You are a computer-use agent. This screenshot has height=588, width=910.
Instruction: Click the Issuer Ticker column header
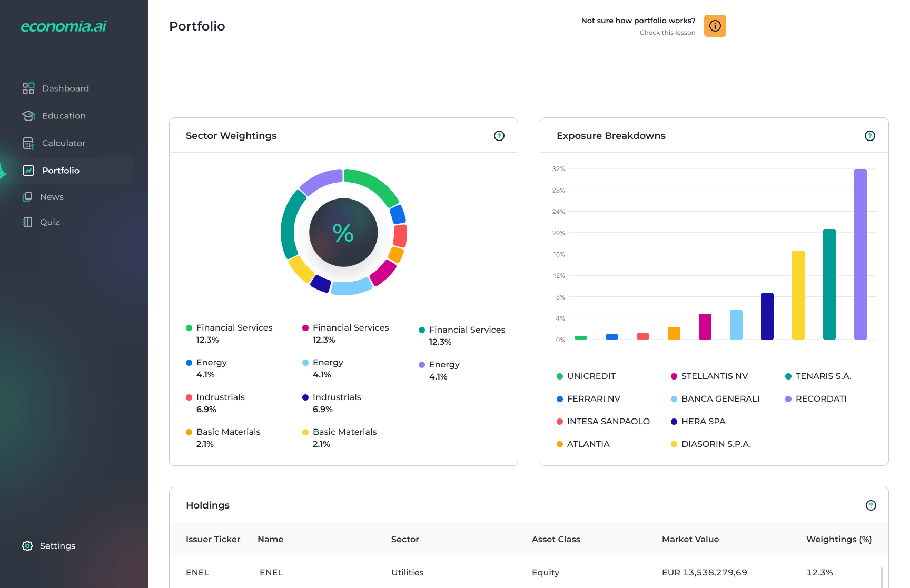[213, 539]
